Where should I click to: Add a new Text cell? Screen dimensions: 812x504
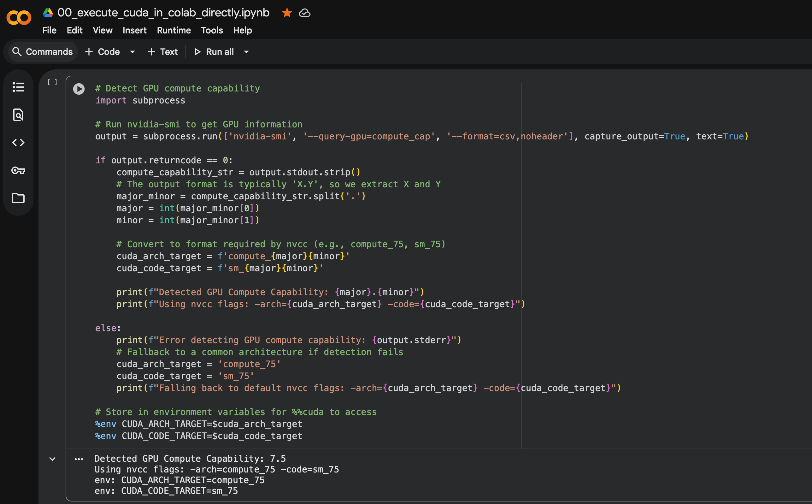tap(163, 52)
